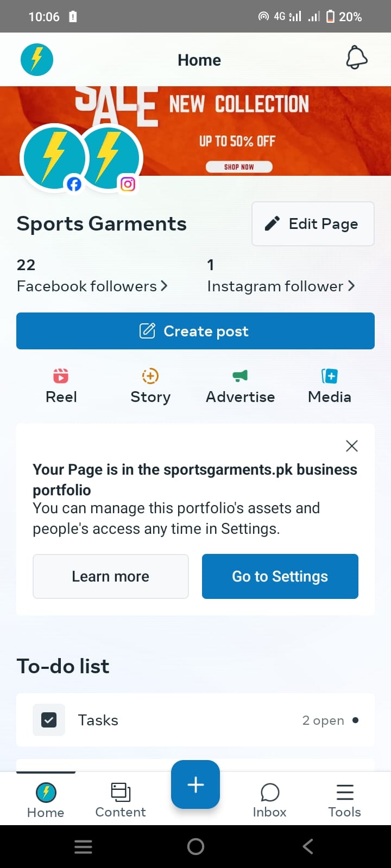Screen dimensions: 391x868
Task: Open the Tasks row showing 2 open
Action: click(195, 720)
